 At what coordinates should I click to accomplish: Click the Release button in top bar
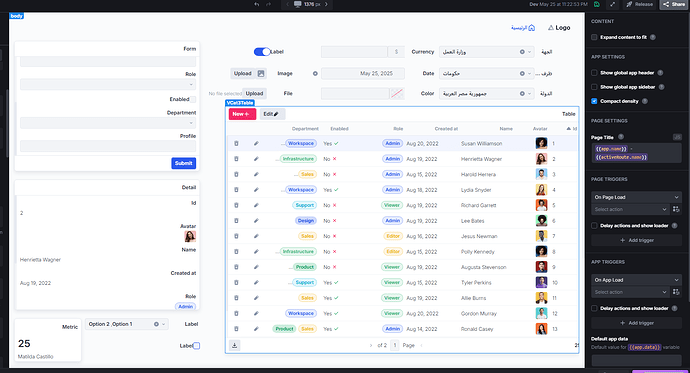[640, 4]
